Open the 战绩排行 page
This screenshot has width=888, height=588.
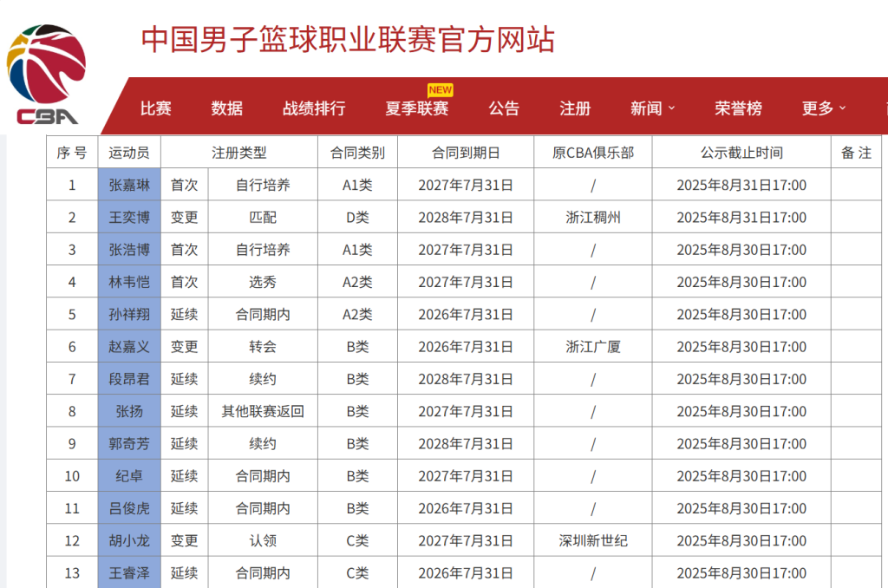[312, 108]
